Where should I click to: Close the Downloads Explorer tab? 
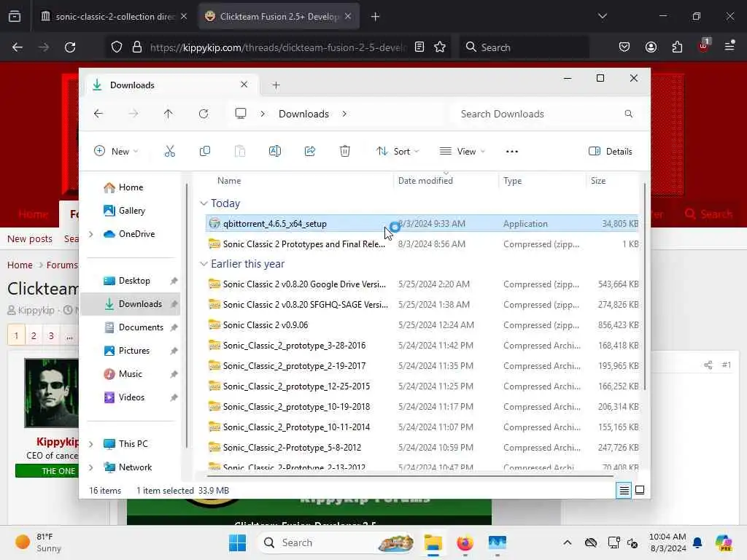(244, 85)
